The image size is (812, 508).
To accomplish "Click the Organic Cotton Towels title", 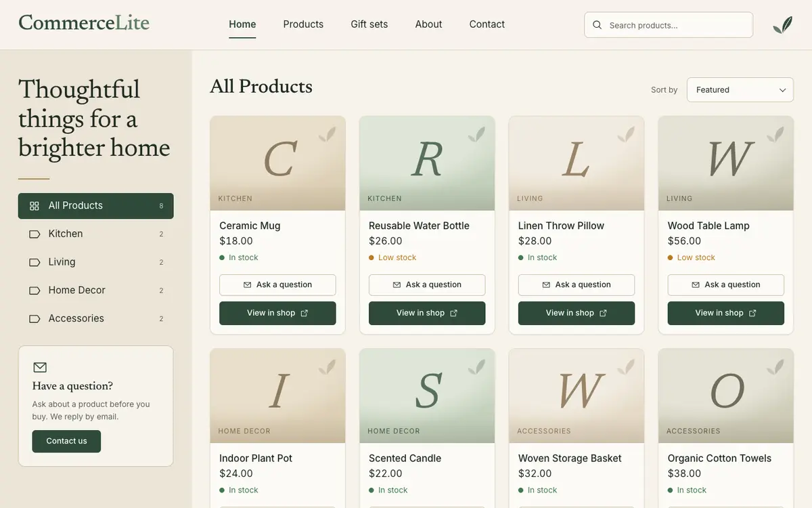I will pos(719,459).
